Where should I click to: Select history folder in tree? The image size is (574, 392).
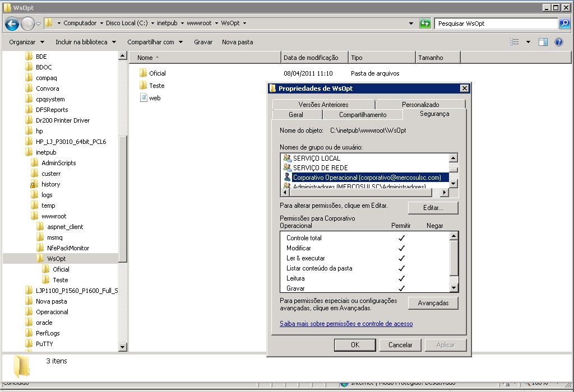tap(50, 184)
